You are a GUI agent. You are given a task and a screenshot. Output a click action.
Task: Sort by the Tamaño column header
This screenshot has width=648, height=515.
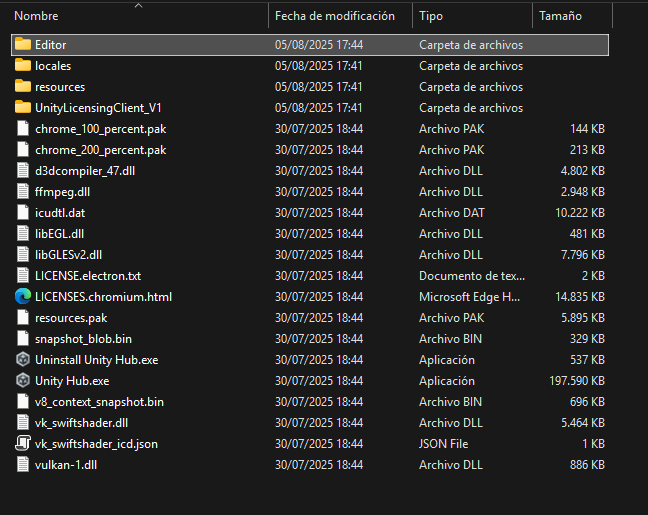(560, 16)
